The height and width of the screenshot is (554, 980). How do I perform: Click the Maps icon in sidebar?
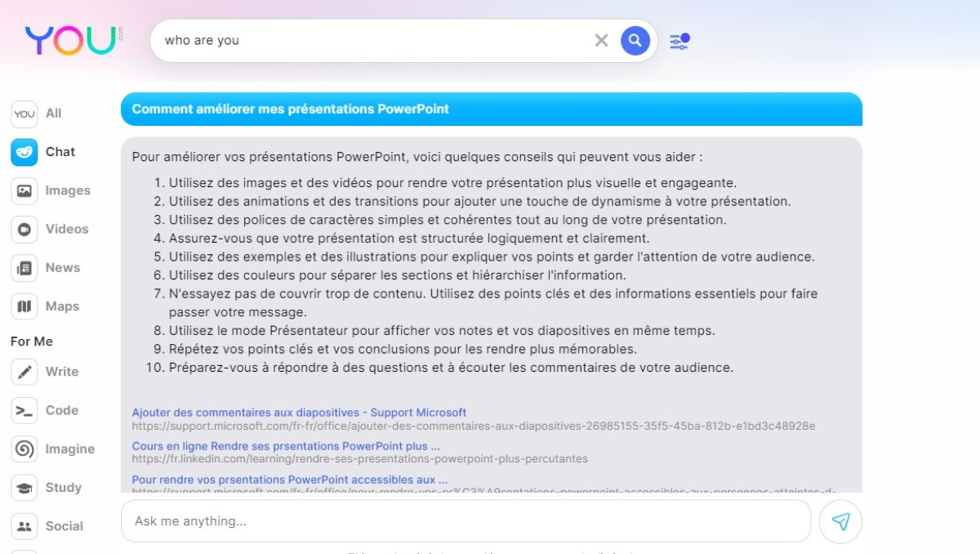pyautogui.click(x=24, y=306)
